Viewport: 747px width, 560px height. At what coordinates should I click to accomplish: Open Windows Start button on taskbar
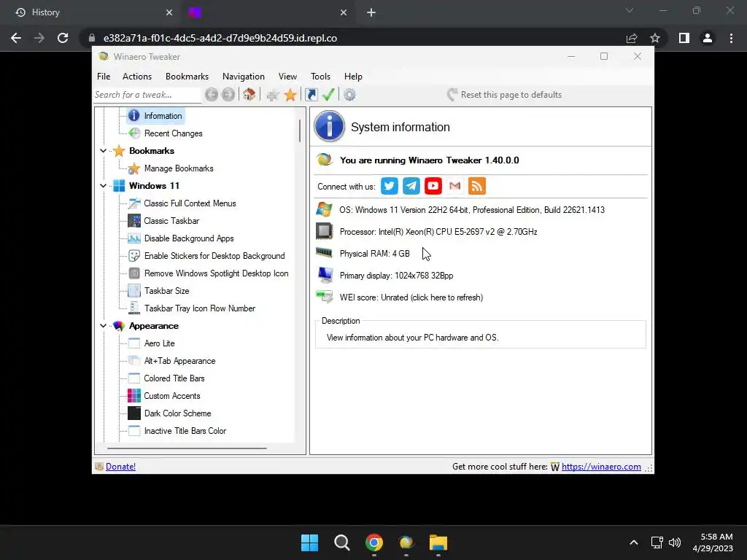tap(309, 542)
